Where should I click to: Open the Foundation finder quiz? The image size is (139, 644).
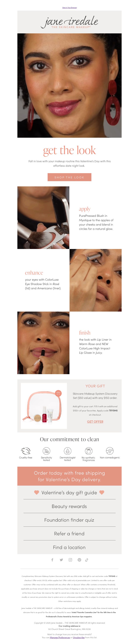[69, 520]
